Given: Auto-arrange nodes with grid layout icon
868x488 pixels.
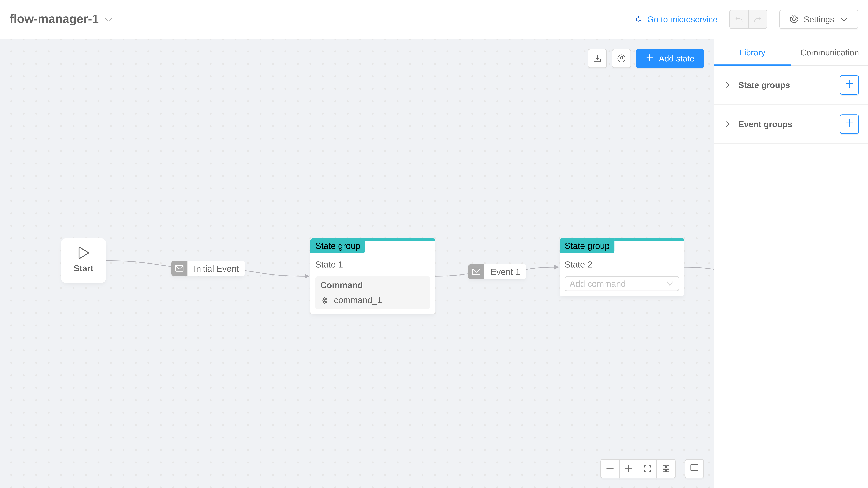Looking at the screenshot, I should [x=666, y=468].
